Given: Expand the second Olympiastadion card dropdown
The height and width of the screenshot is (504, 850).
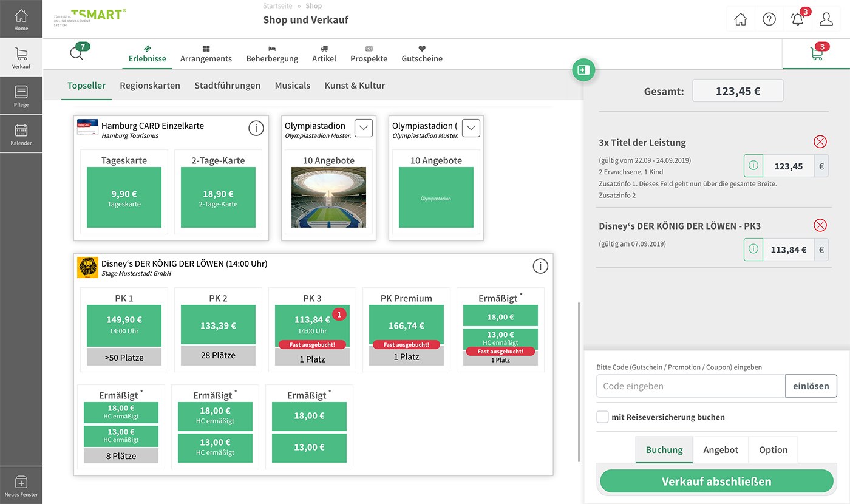Looking at the screenshot, I should click(471, 128).
